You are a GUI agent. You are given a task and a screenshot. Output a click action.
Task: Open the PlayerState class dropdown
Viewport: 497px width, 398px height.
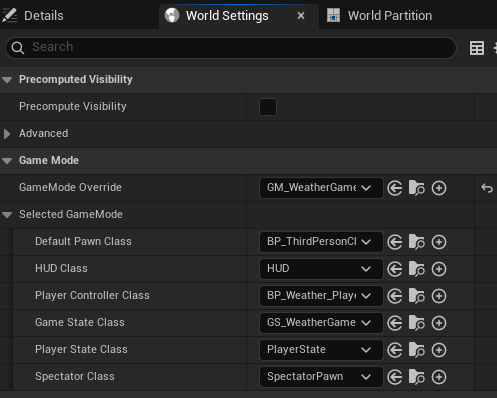321,350
